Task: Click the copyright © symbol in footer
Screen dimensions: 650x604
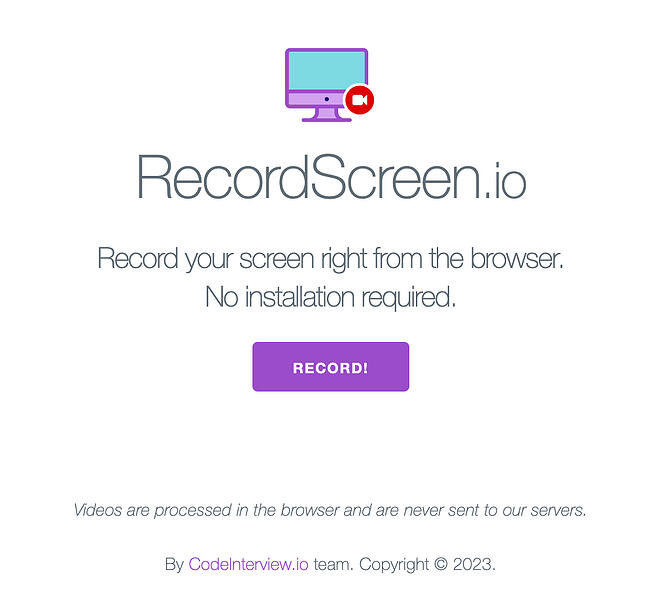Action: (x=441, y=564)
